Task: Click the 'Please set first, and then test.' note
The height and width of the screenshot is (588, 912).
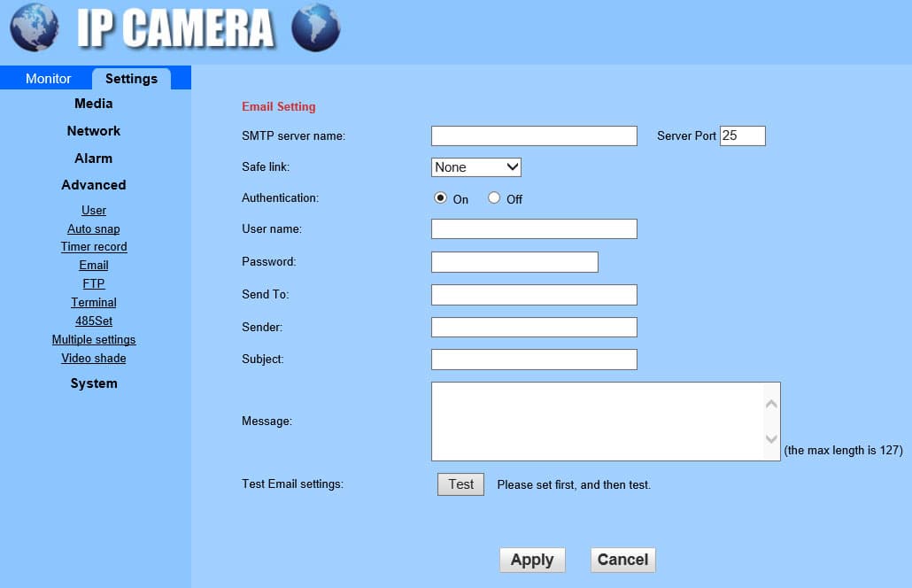Action: (x=574, y=484)
